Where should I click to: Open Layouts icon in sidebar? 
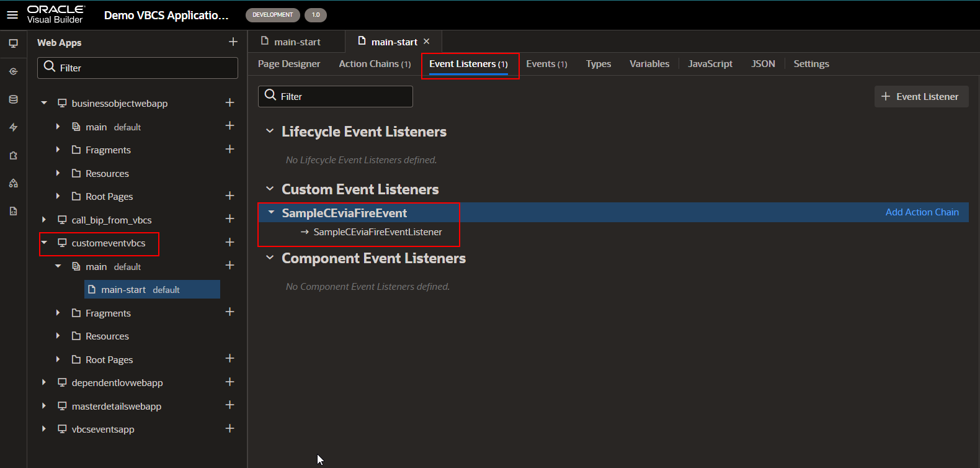pyautogui.click(x=13, y=183)
